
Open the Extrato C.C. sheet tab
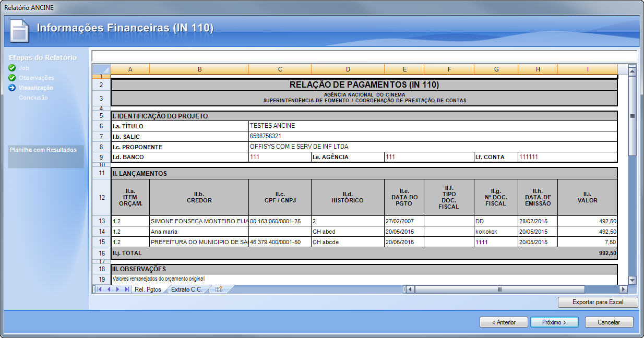(x=187, y=289)
